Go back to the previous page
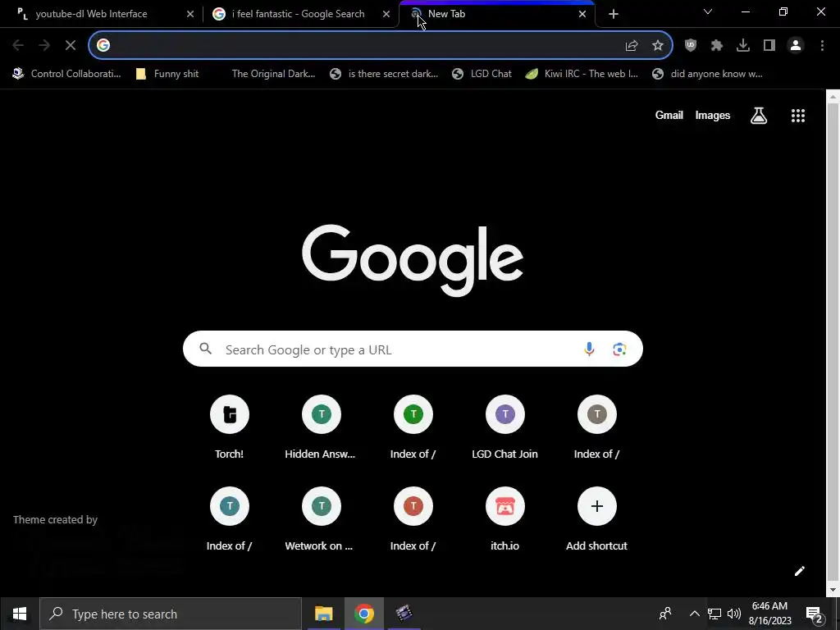840x630 pixels. coord(18,46)
